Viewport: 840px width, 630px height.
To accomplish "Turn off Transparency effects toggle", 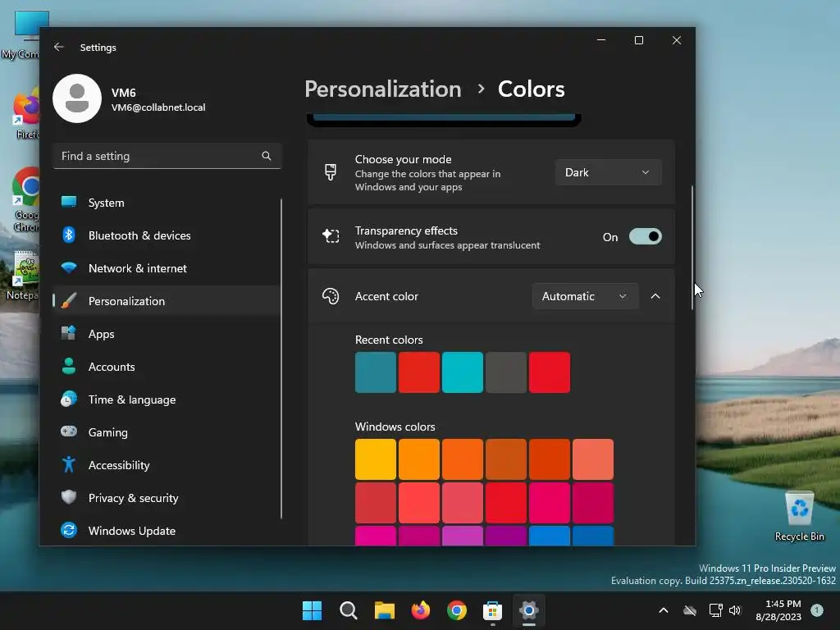I will (x=645, y=237).
